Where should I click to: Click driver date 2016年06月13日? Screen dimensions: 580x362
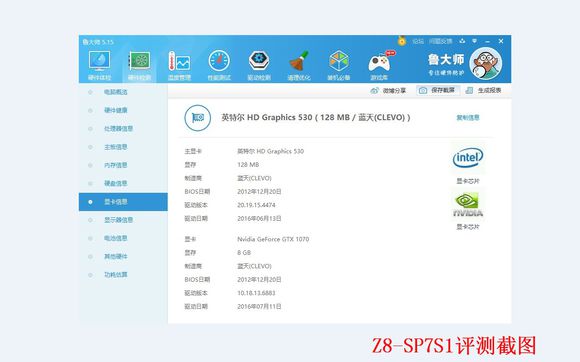click(259, 219)
